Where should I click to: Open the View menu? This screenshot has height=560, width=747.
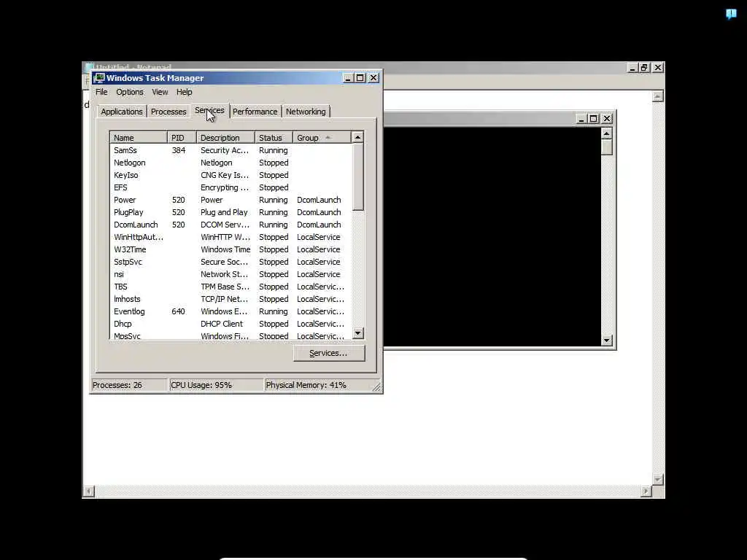pos(160,92)
